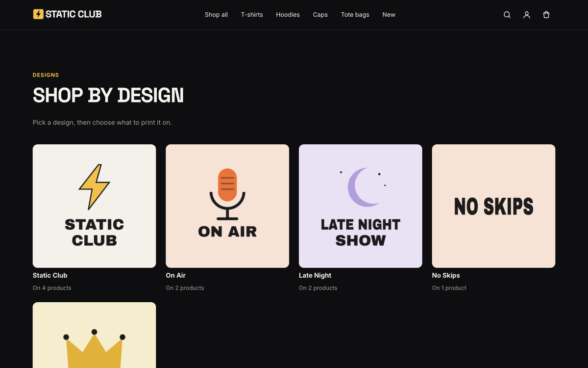Select Caps in the top navigation

tap(320, 15)
